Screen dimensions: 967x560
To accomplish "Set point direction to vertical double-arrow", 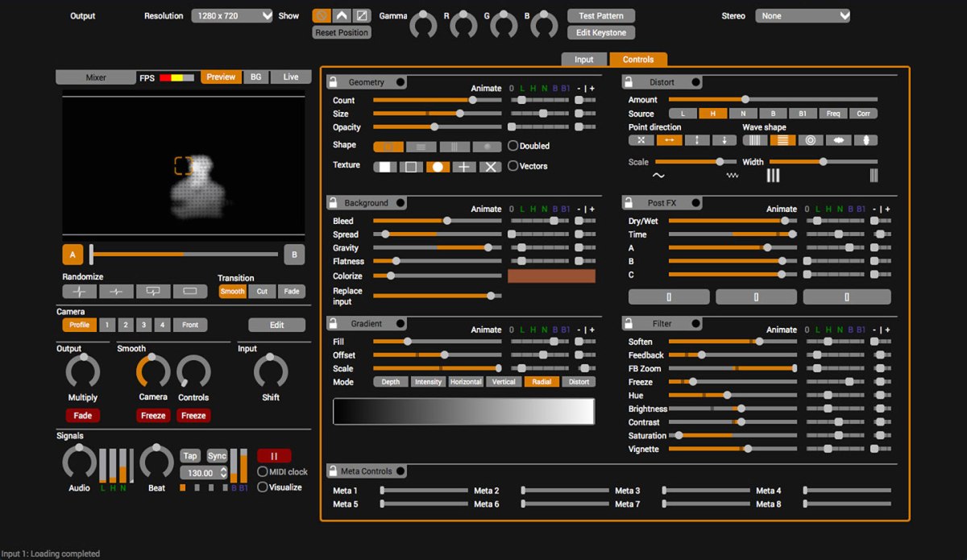I will (x=697, y=140).
